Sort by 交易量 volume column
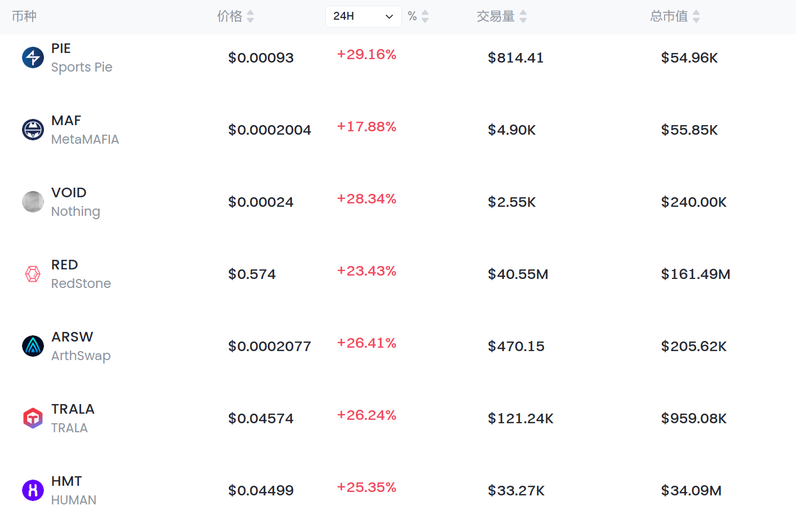The image size is (796, 532). click(523, 16)
